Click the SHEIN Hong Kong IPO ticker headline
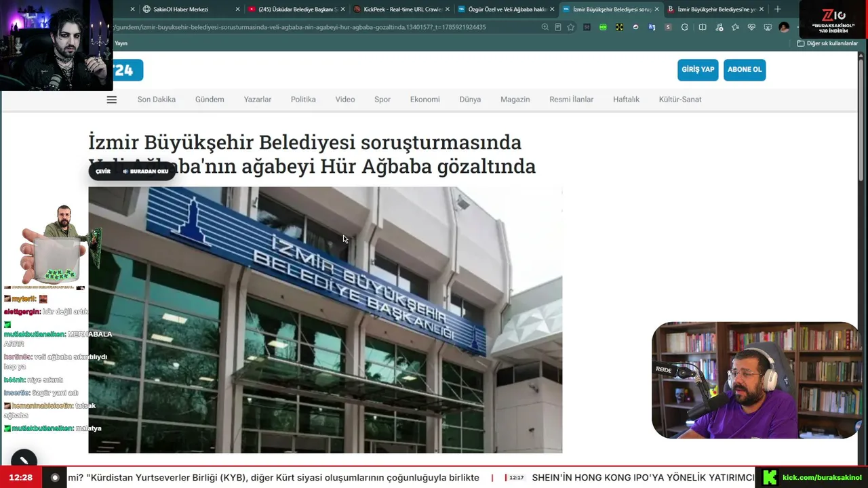 (x=643, y=478)
